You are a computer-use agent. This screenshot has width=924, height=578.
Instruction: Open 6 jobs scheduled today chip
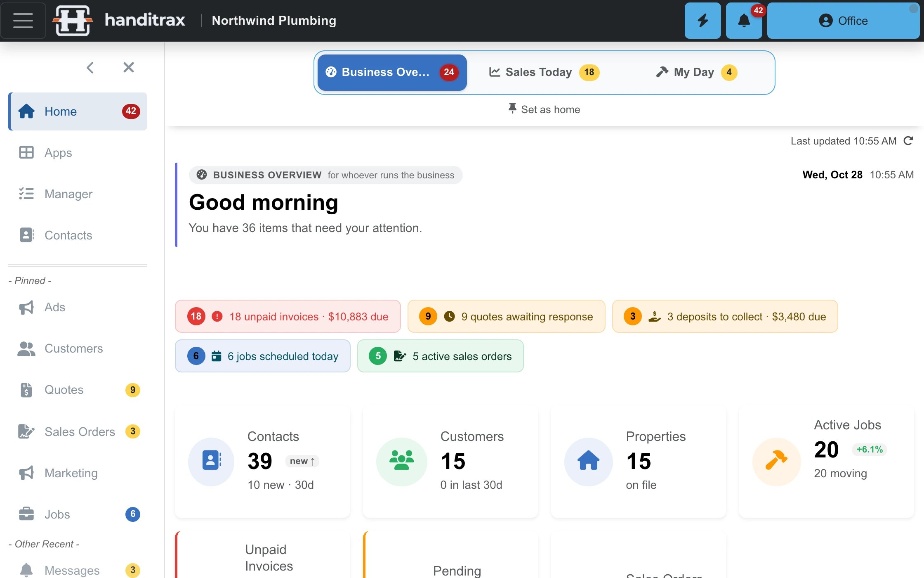coord(263,356)
